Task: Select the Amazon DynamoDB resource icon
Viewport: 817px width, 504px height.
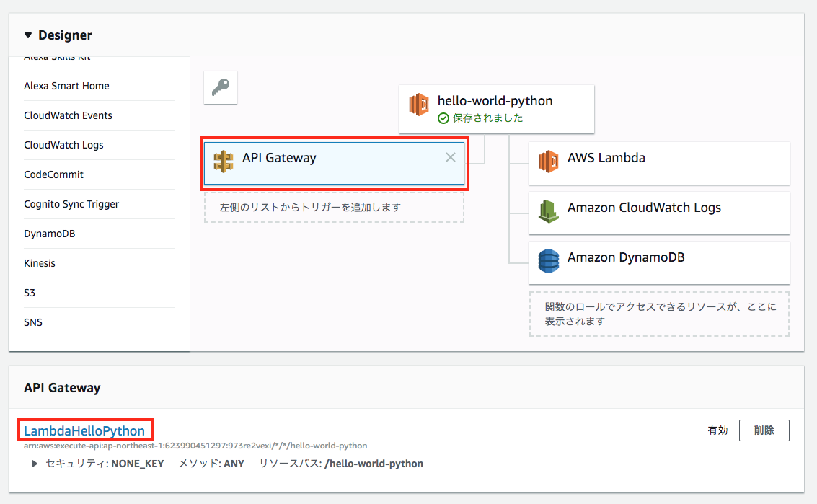Action: coord(549,262)
